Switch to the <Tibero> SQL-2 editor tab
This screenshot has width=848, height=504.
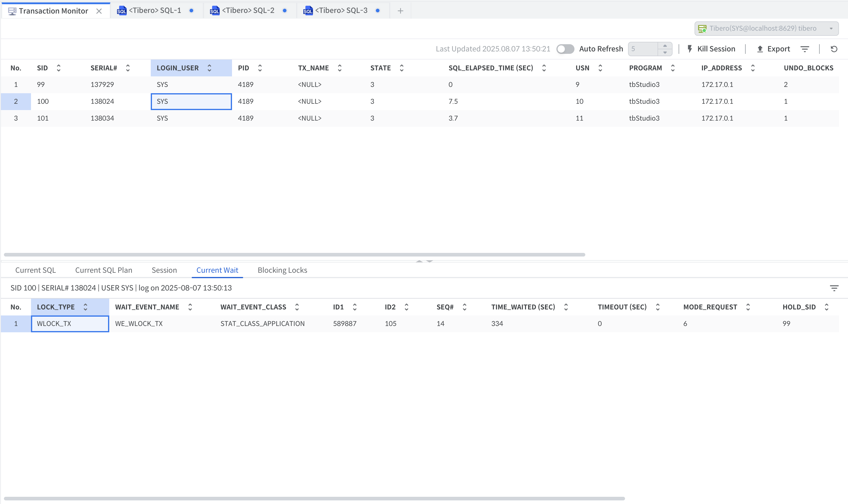[x=248, y=11]
